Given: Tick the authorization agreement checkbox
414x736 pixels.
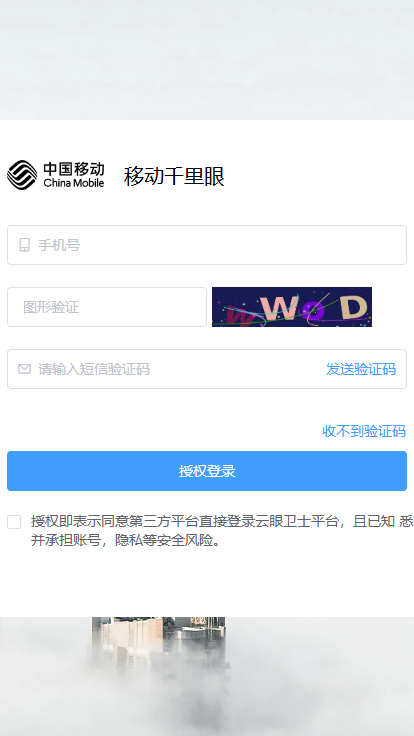Looking at the screenshot, I should coord(14,522).
